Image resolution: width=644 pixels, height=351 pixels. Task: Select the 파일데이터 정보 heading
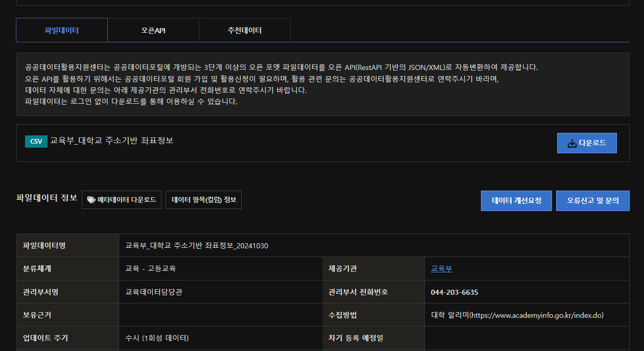47,198
